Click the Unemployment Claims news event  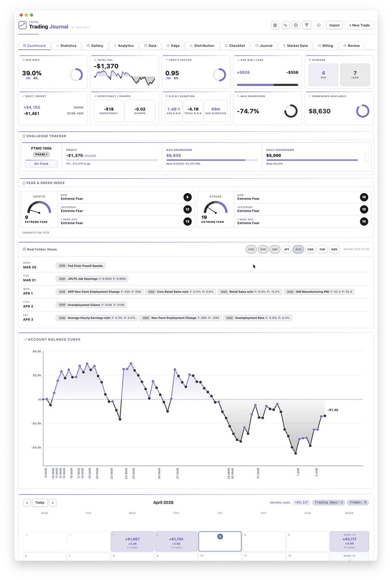[92, 305]
